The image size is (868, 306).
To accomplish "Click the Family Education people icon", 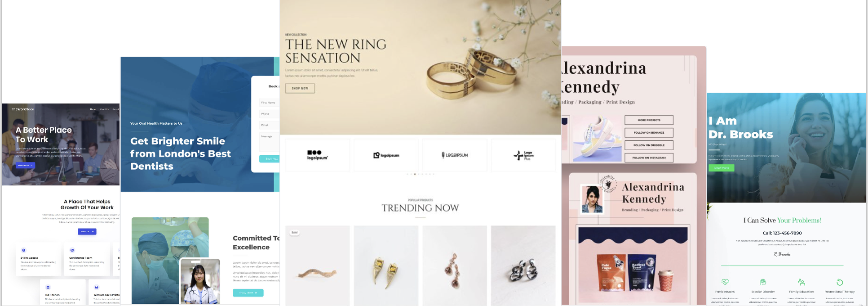I will click(802, 282).
